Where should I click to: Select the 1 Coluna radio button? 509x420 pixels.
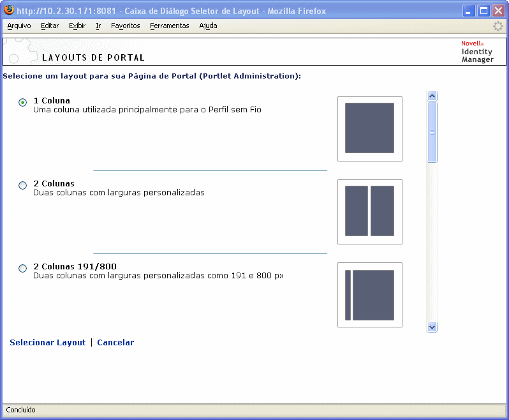tap(22, 102)
